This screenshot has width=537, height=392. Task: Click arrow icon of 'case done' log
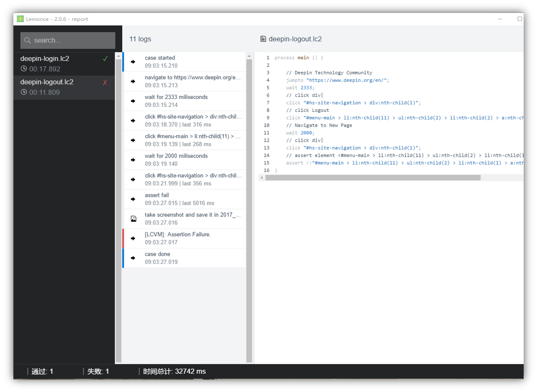point(133,258)
